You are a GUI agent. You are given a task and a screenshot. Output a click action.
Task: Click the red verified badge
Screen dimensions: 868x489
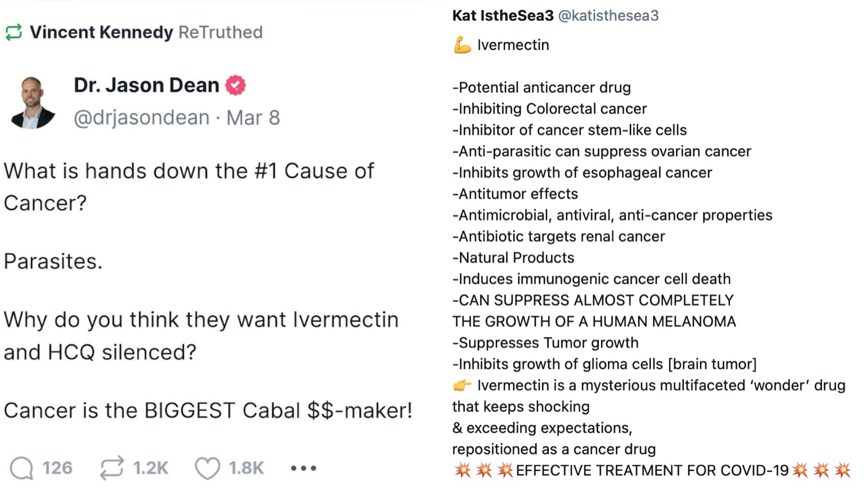236,85
